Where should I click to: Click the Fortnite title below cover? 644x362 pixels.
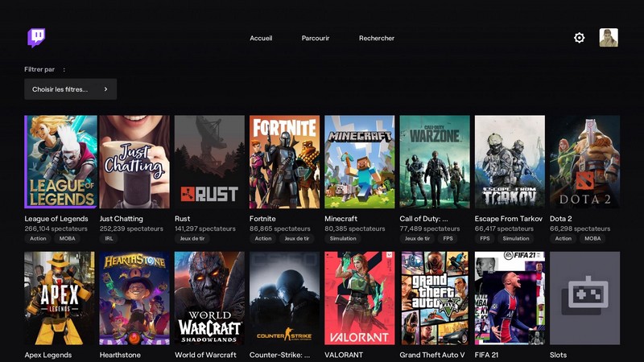(x=262, y=219)
